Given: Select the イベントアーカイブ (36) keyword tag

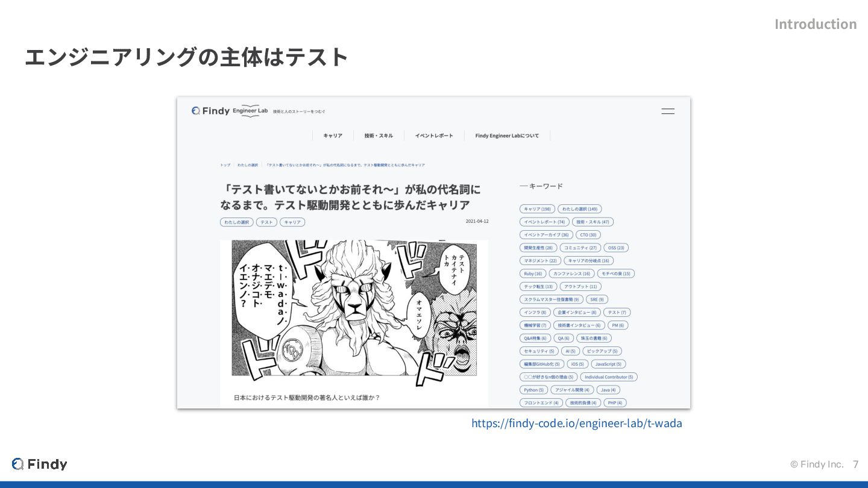Looking at the screenshot, I should (546, 235).
